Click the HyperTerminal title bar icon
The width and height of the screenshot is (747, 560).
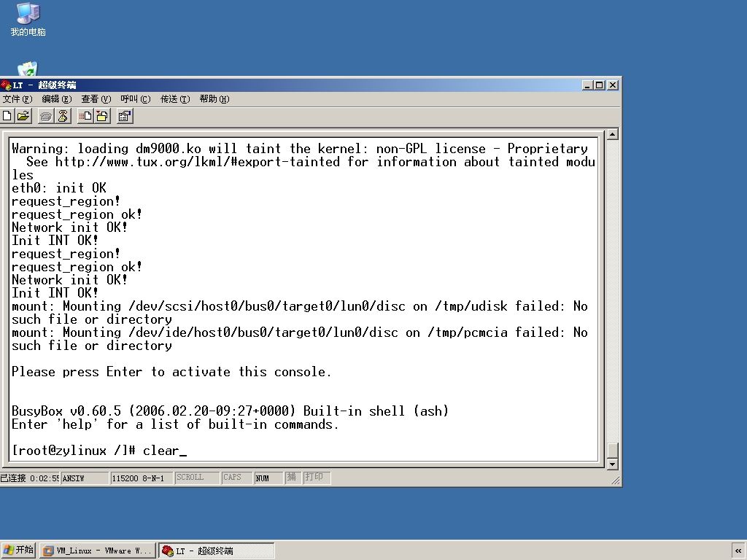click(6, 85)
